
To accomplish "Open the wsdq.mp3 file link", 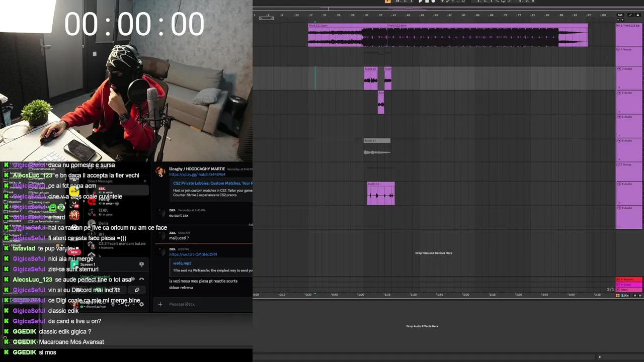I will [182, 263].
